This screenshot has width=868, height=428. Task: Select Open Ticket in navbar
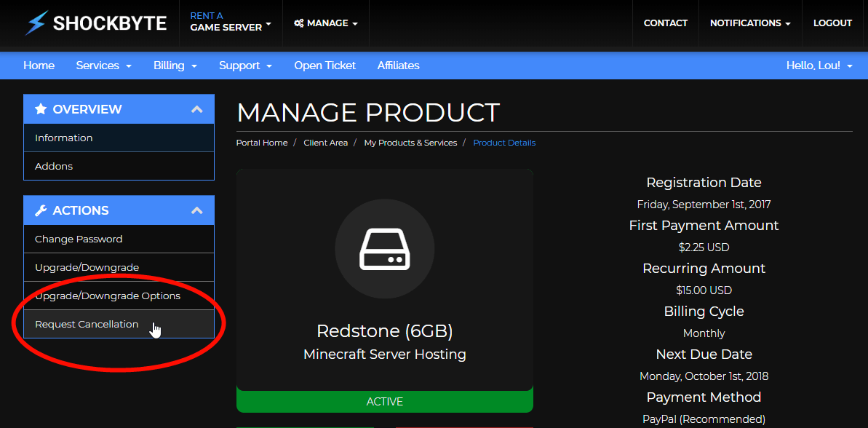pos(325,66)
